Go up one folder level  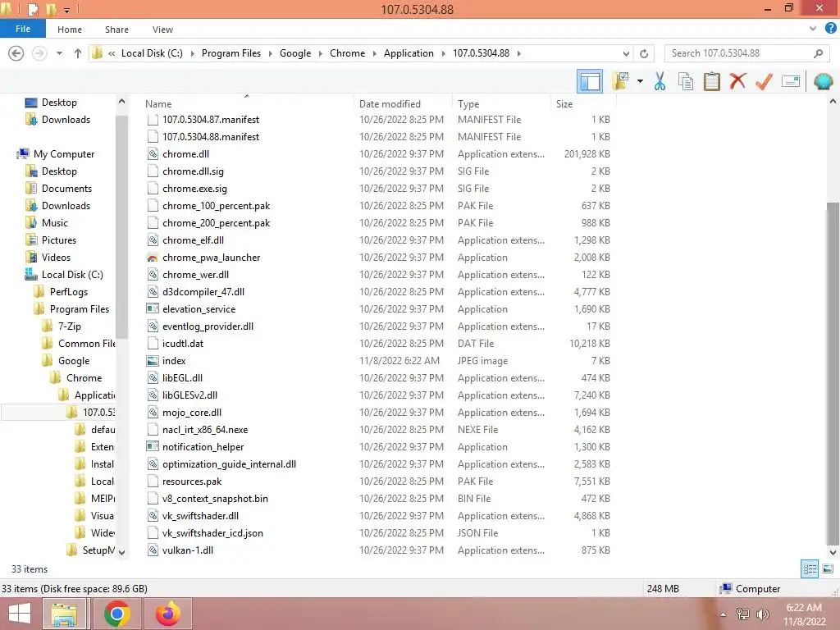[78, 53]
